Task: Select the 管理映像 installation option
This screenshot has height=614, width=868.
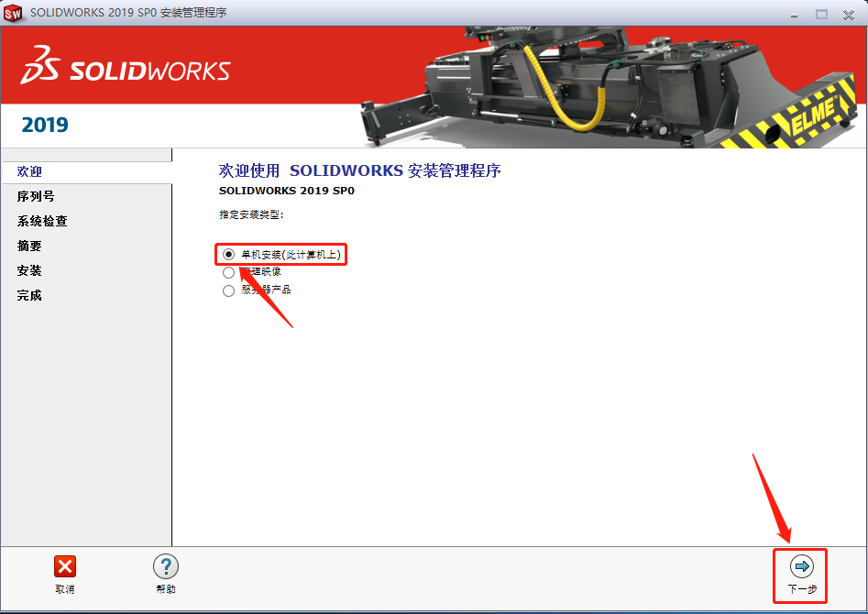Action: pos(227,272)
